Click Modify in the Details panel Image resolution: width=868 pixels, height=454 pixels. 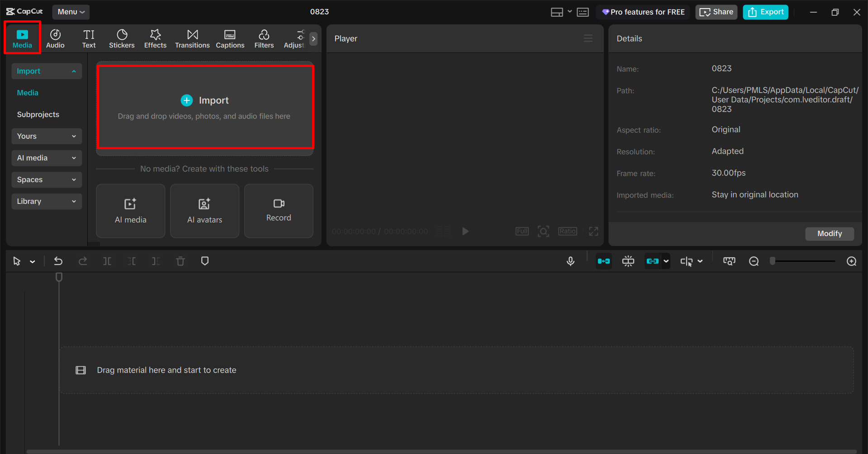pyautogui.click(x=829, y=233)
